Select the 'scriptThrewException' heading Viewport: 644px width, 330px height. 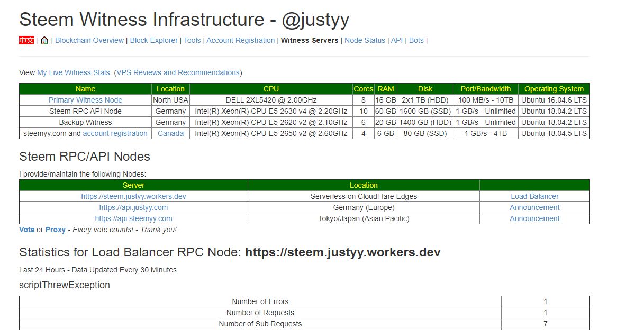(x=65, y=285)
